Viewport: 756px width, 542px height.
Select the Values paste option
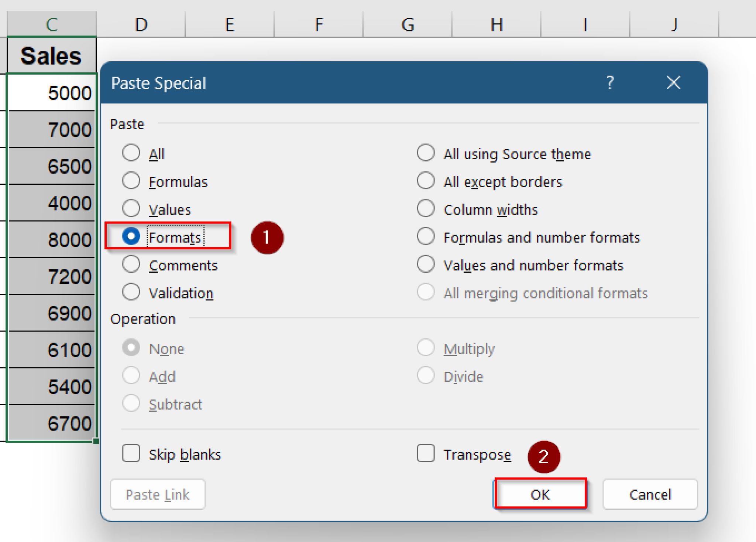(x=131, y=208)
